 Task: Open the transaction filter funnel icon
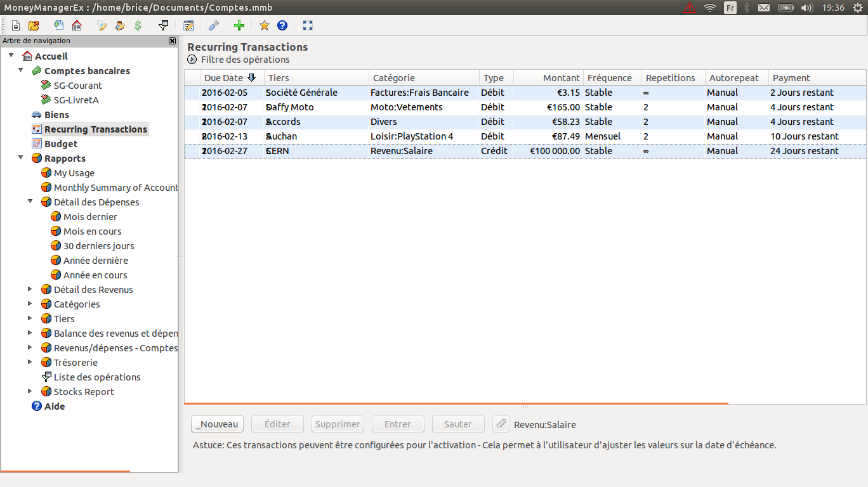(163, 25)
